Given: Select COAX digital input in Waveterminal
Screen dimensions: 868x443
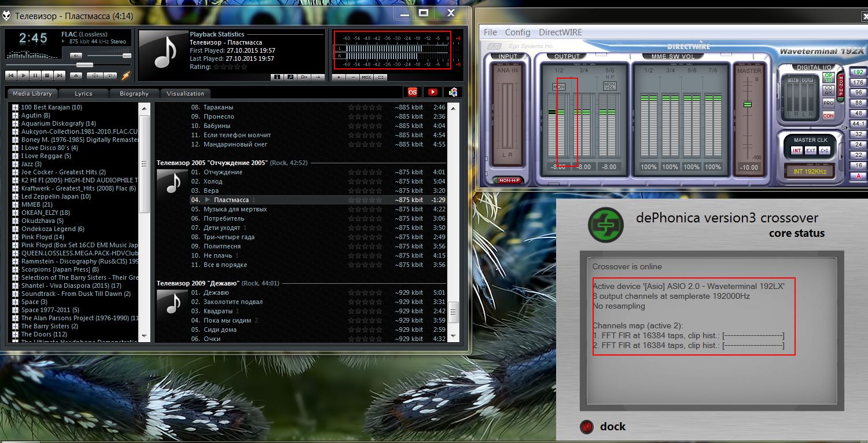Looking at the screenshot, I should [829, 90].
